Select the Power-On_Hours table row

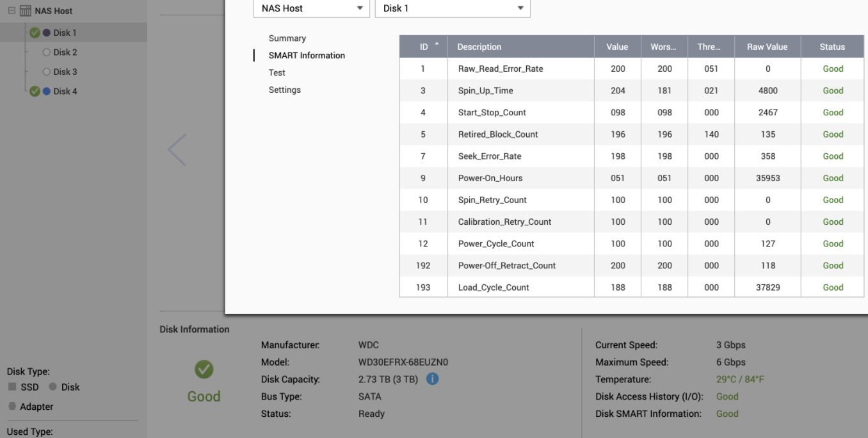490,178
